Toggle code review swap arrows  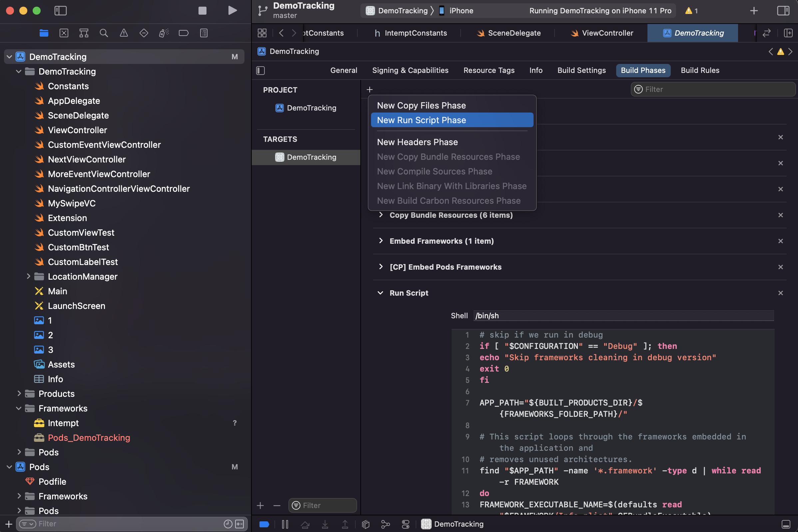[x=767, y=33]
